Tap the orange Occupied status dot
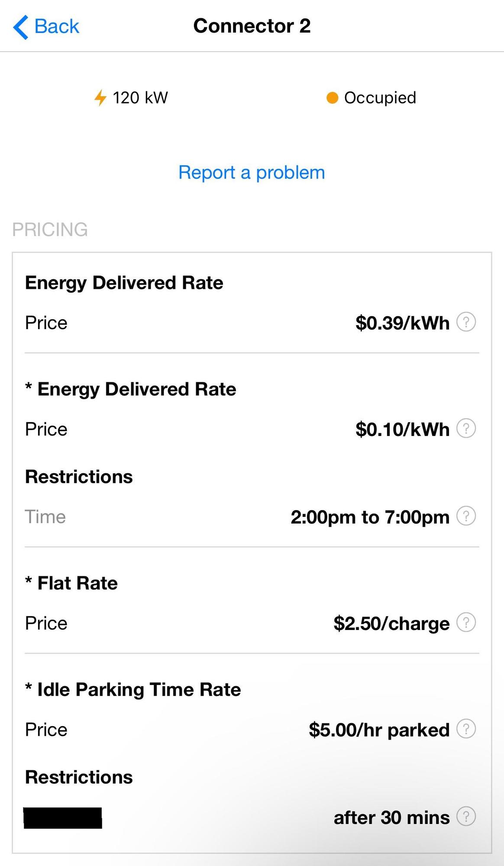Viewport: 504px width, 866px height. [x=332, y=98]
